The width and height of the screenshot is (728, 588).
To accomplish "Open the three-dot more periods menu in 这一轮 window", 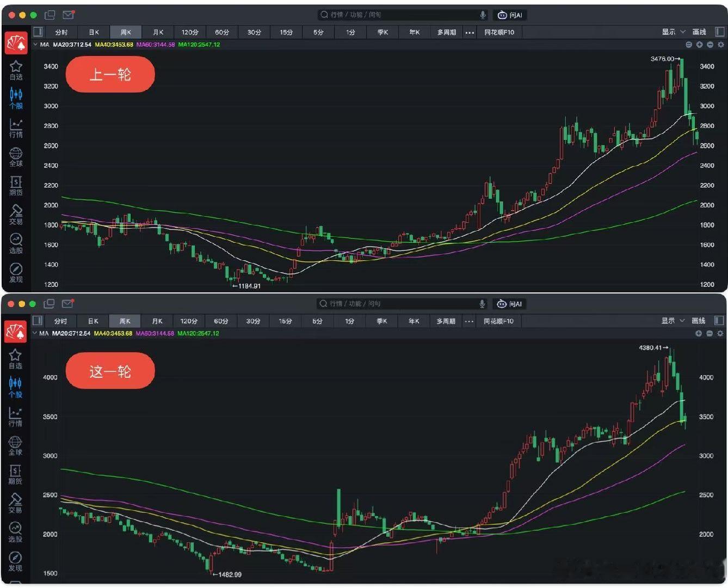I will (x=469, y=321).
